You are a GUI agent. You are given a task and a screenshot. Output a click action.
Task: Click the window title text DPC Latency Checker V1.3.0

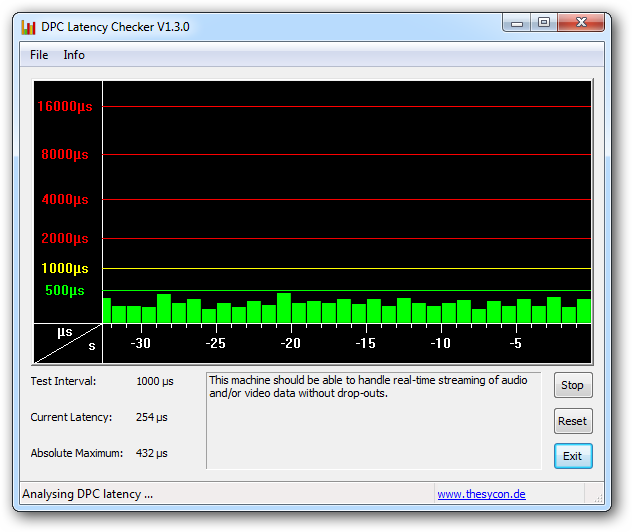point(115,27)
